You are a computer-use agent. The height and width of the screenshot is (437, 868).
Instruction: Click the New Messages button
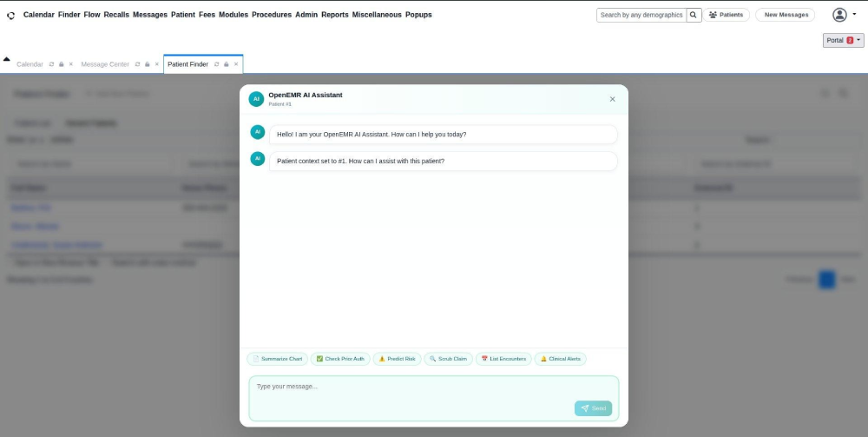click(x=785, y=15)
